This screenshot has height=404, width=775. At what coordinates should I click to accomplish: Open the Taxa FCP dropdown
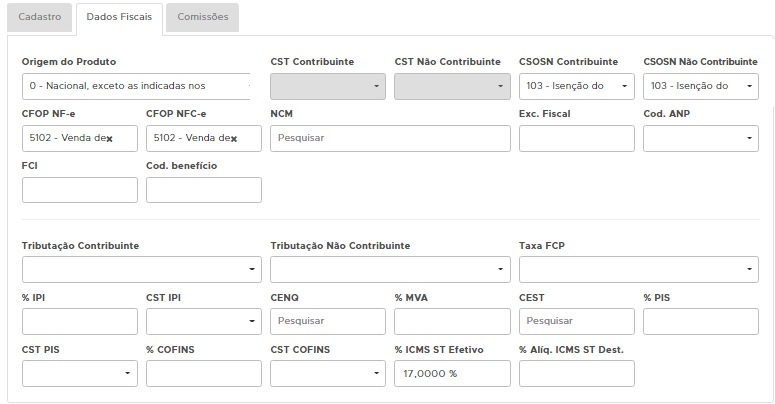[638, 269]
